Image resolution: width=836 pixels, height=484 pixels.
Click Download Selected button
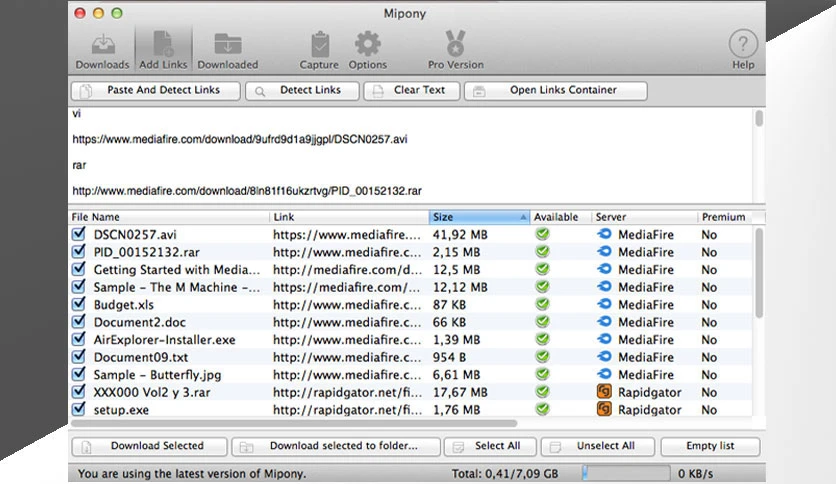point(149,446)
